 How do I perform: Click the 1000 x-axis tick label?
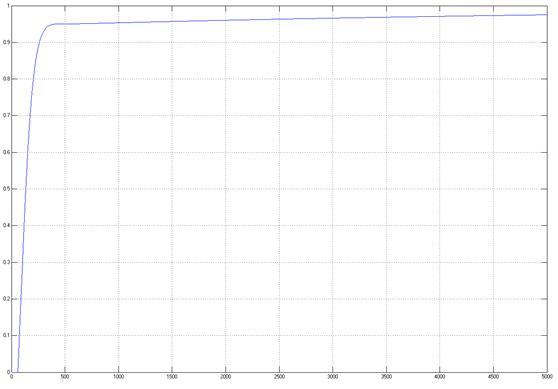[x=119, y=377]
